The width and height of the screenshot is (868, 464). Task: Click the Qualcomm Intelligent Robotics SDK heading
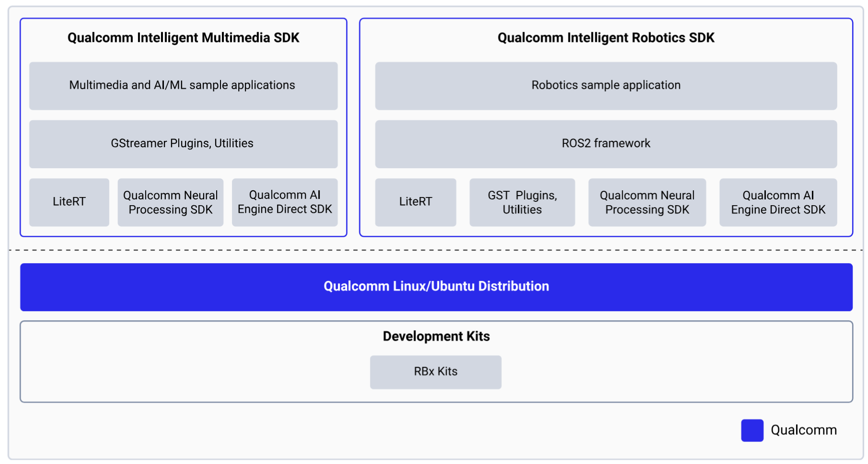(x=606, y=37)
